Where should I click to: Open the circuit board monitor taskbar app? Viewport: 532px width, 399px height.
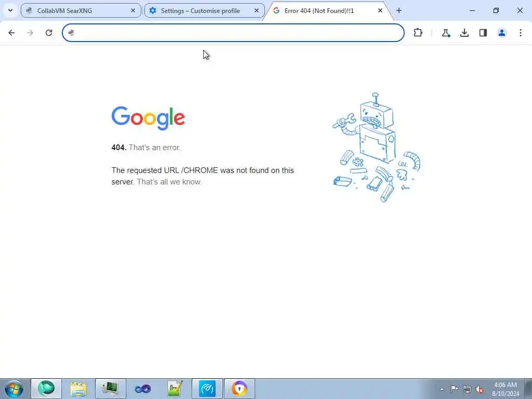coord(111,389)
